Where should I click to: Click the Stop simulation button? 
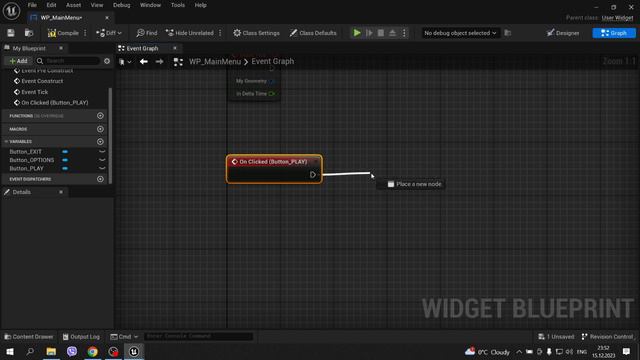point(381,33)
